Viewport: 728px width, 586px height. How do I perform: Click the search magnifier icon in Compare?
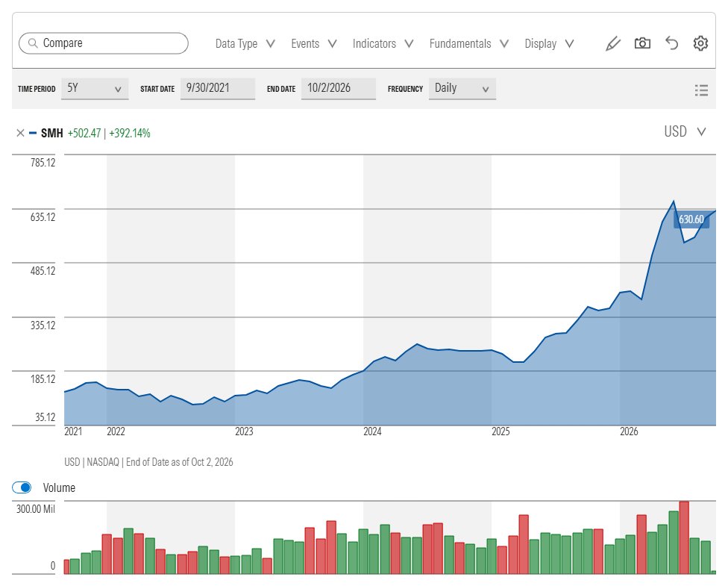tap(33, 43)
